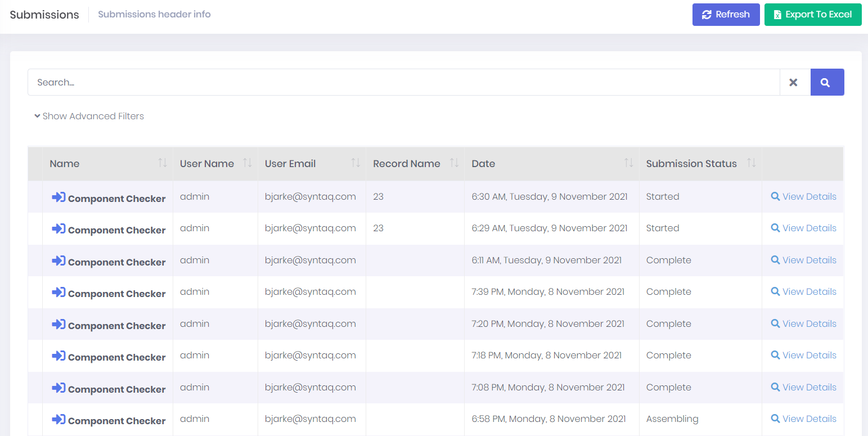Viewport: 868px width, 436px height.
Task: Click arrow icon of Assembling submission row
Action: (59, 420)
